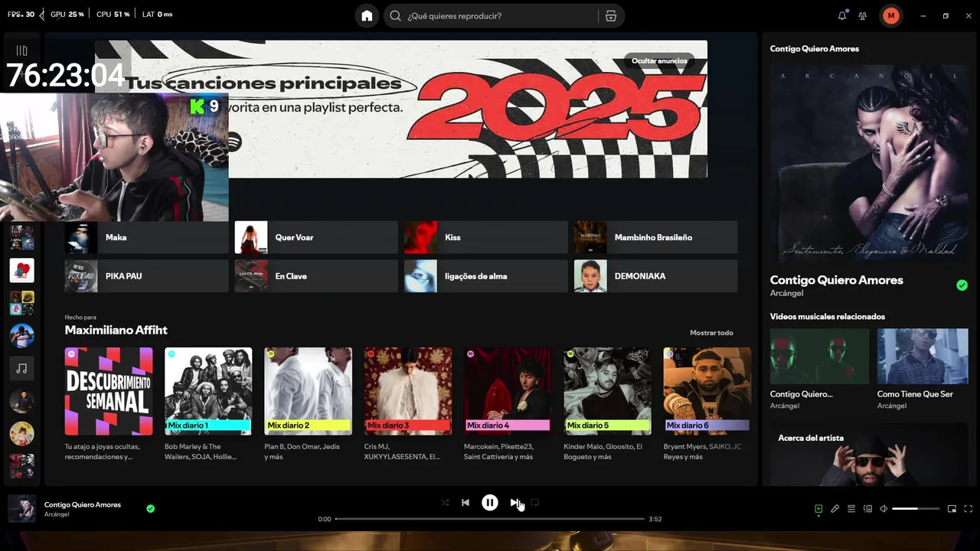The width and height of the screenshot is (980, 551).
Task: Open the miniplayer icon
Action: click(952, 509)
